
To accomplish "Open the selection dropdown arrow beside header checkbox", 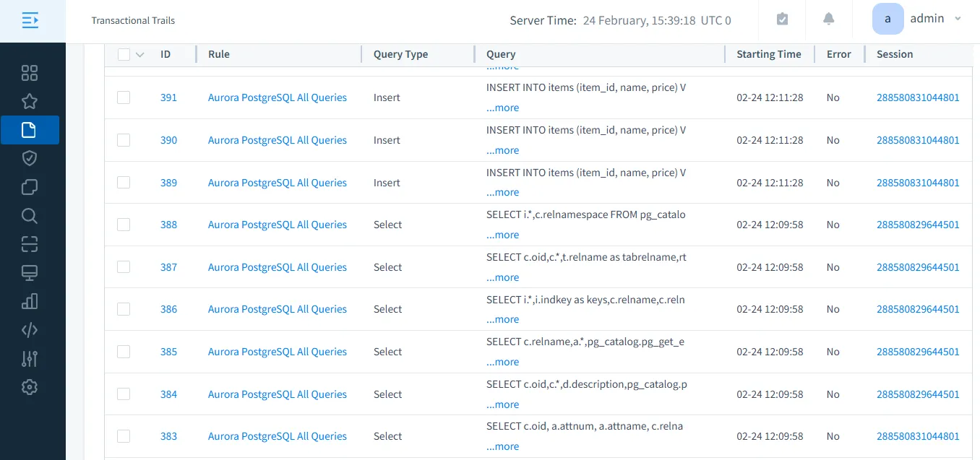I will click(140, 55).
